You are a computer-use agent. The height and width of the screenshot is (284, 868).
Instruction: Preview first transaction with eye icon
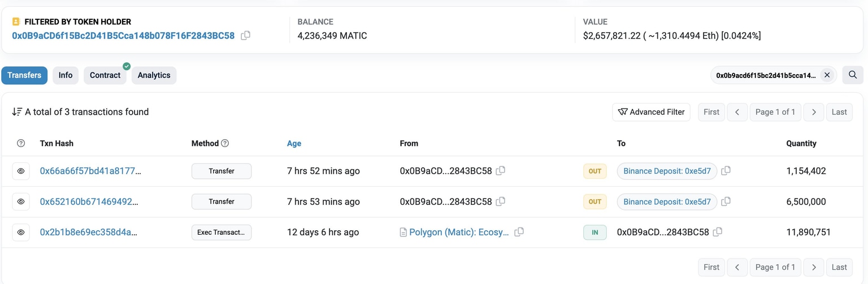[x=21, y=171]
